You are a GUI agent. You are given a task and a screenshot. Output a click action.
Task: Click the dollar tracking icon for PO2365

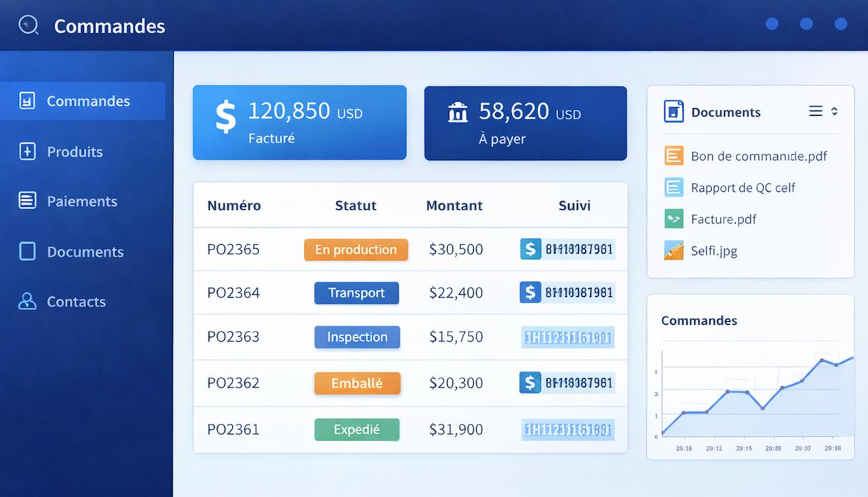pyautogui.click(x=530, y=249)
